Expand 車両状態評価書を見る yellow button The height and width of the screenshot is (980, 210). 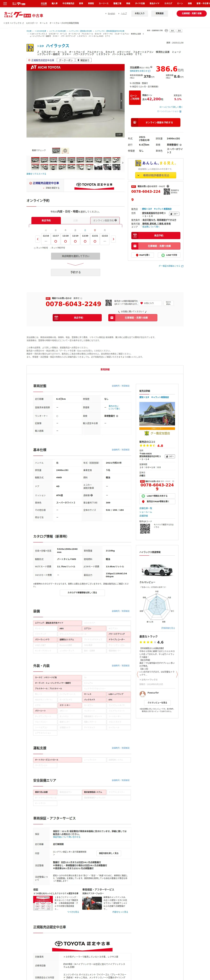[x=156, y=175]
